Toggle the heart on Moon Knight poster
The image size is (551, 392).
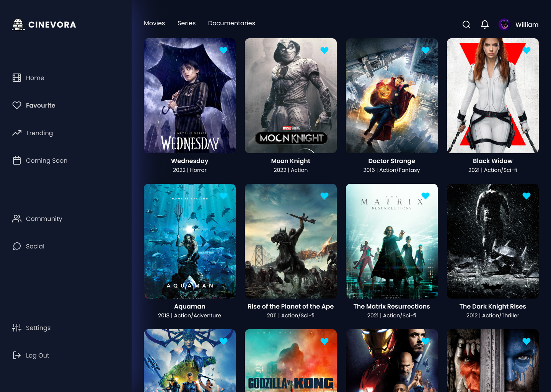coord(324,50)
